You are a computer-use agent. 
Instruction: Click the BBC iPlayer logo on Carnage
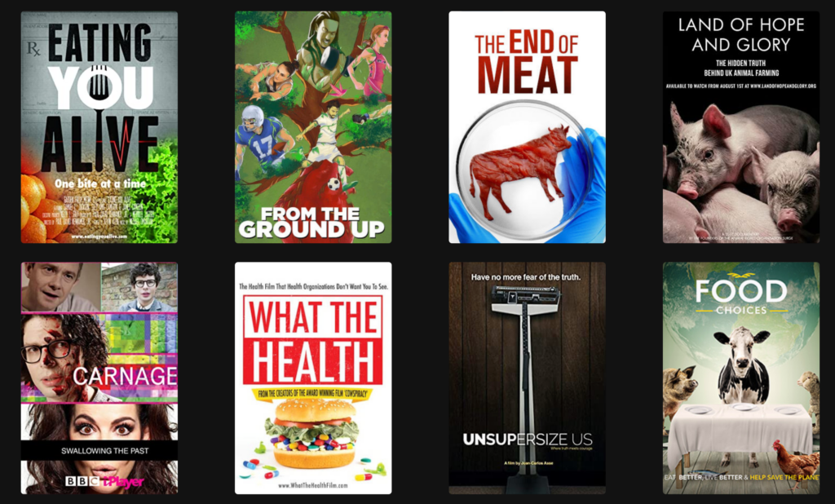pos(104,482)
